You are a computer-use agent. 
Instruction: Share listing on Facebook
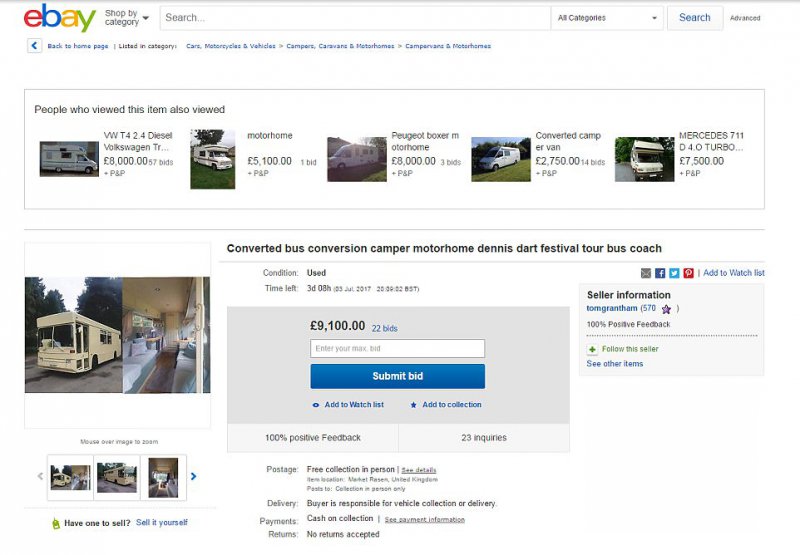click(660, 273)
